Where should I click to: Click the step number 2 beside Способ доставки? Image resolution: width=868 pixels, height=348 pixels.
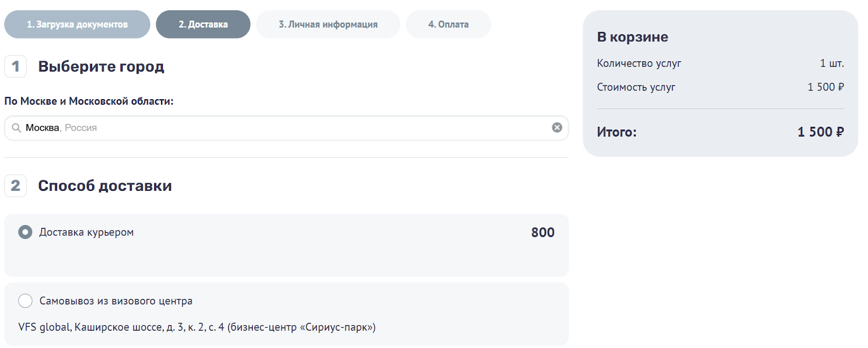pos(15,186)
